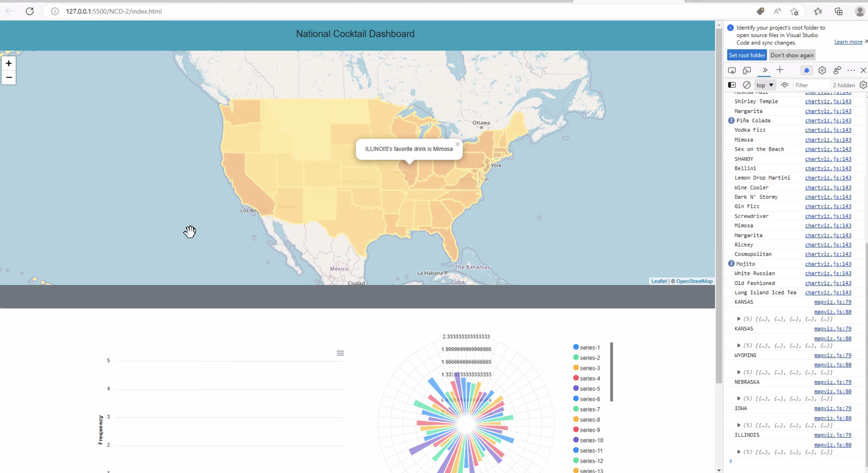
Task: Open the chart context menu hamburger
Action: (x=340, y=353)
